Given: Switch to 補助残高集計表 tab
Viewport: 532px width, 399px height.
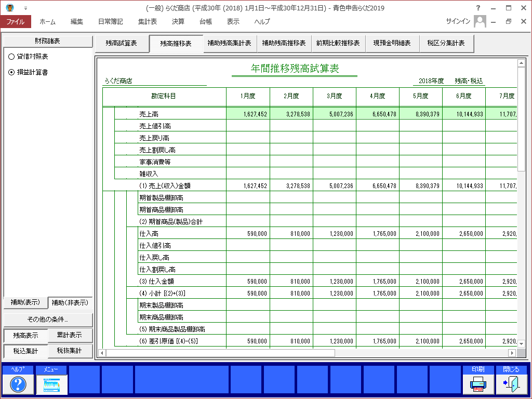Looking at the screenshot, I should pyautogui.click(x=230, y=44).
